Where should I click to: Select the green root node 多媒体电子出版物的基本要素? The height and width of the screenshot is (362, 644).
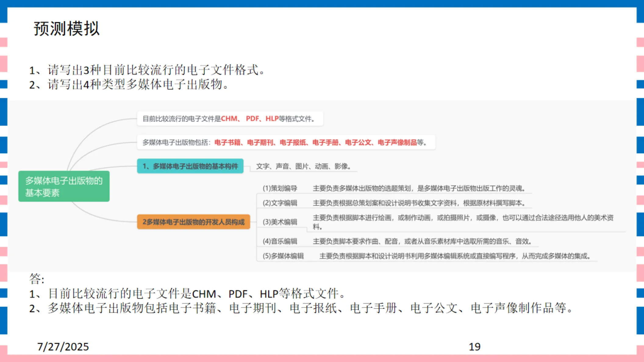pos(64,186)
